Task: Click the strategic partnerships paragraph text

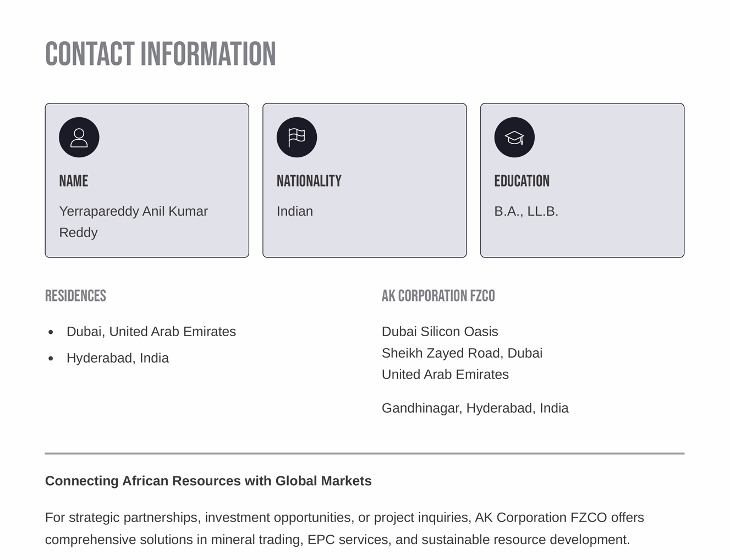Action: click(x=344, y=528)
